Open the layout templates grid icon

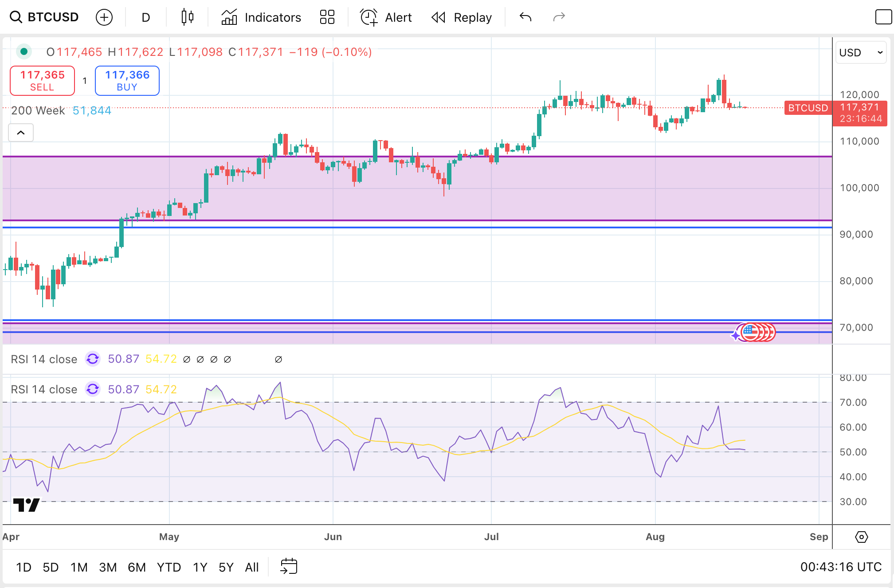(327, 17)
